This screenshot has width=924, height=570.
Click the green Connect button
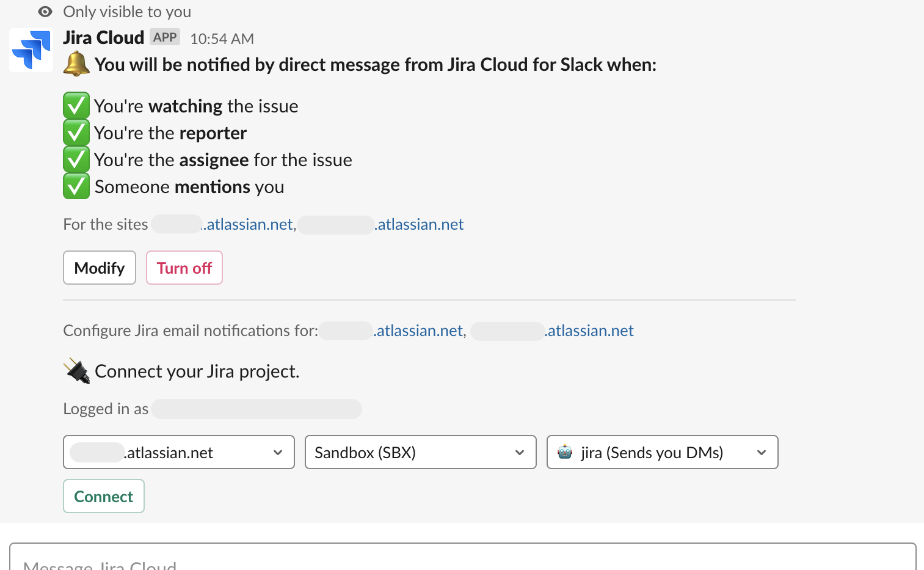coord(104,496)
